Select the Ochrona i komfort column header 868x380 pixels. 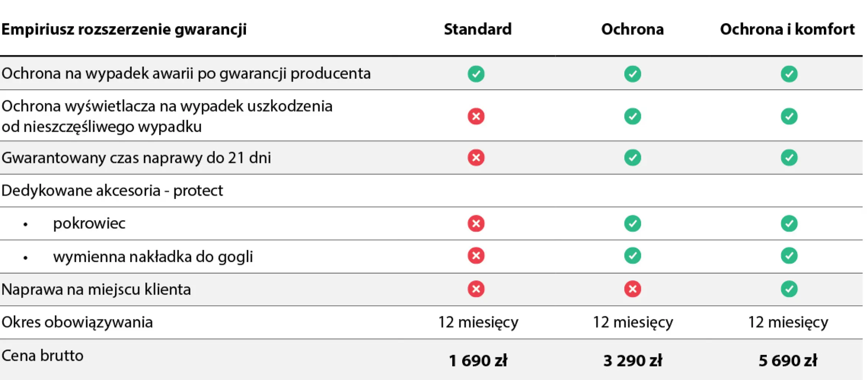pos(787,29)
